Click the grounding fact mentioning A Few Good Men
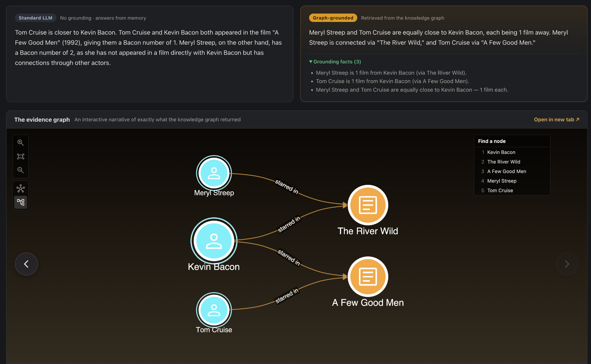591x364 pixels. [x=392, y=81]
